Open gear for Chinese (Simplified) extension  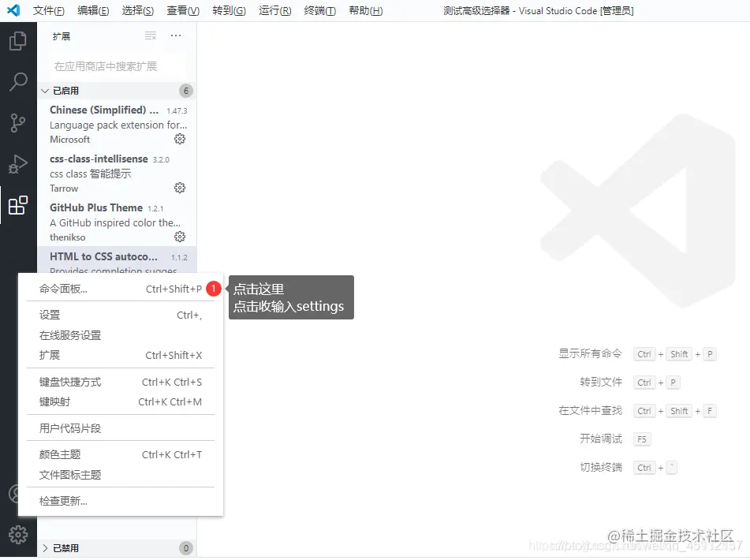point(180,139)
